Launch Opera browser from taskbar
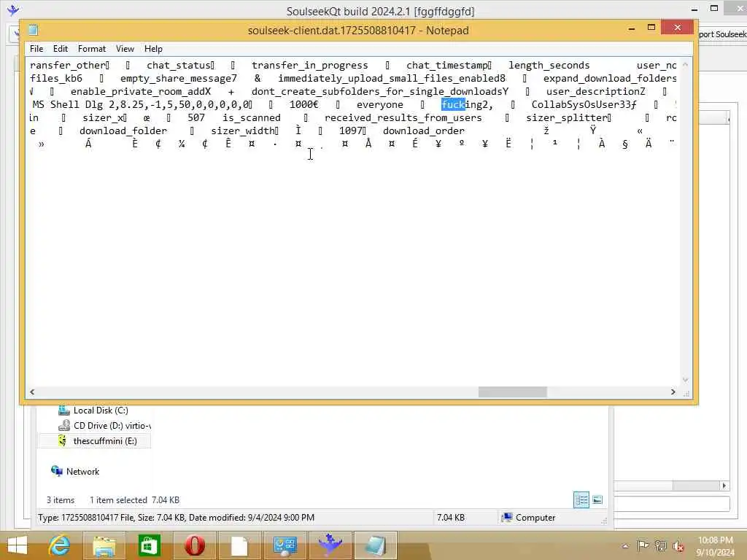This screenshot has height=560, width=747. click(194, 545)
